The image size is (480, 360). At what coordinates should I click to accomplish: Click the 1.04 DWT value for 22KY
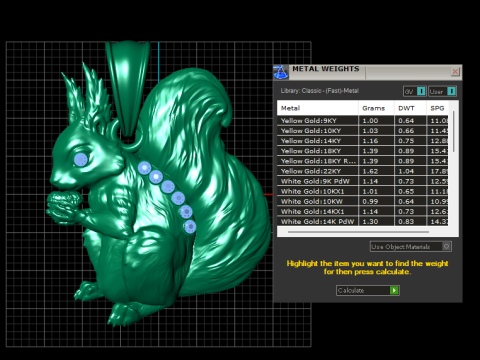406,171
